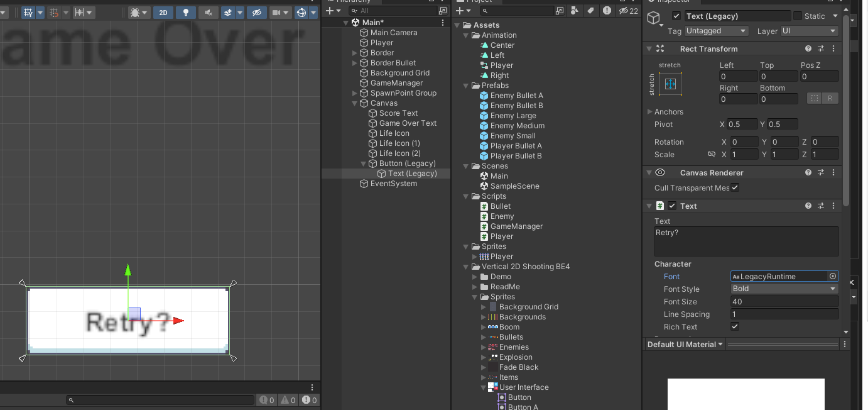Toggle scene lighting lightbulb button

[185, 13]
